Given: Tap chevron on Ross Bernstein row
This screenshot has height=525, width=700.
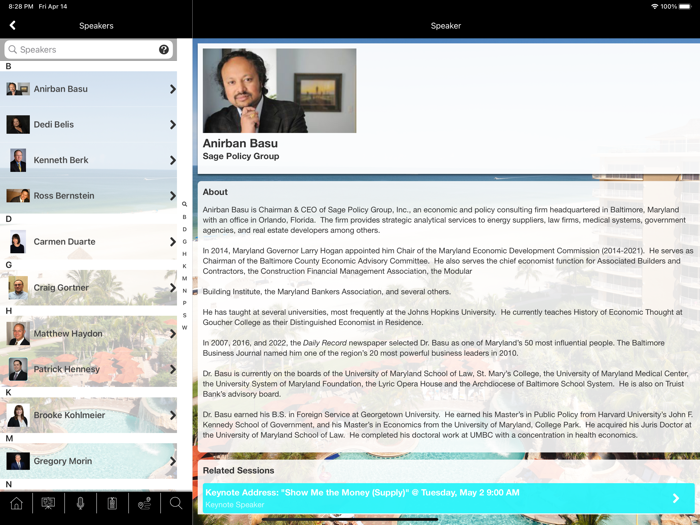Looking at the screenshot, I should [x=173, y=196].
